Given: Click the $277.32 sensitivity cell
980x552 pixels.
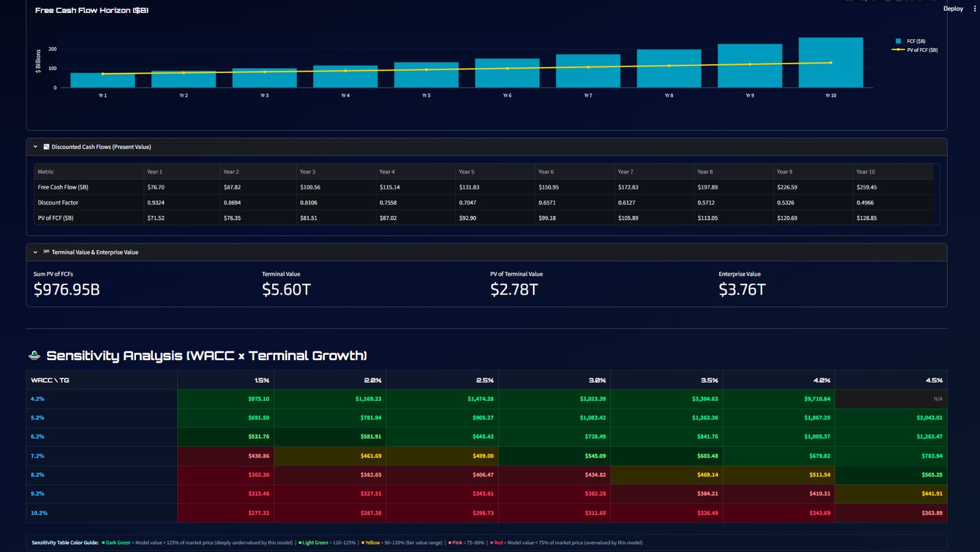Looking at the screenshot, I should pos(226,513).
